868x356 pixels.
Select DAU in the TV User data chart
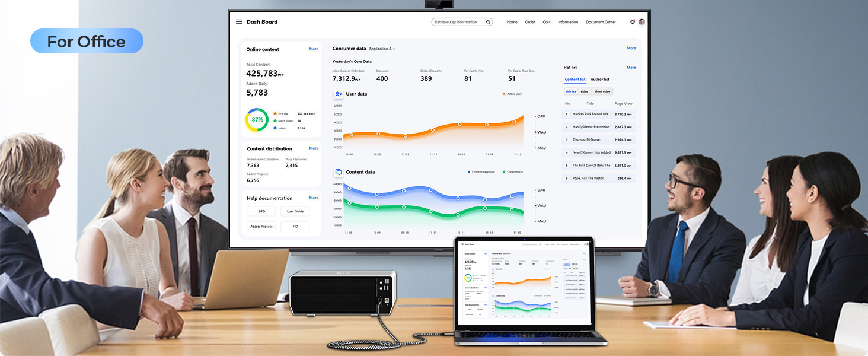(541, 116)
